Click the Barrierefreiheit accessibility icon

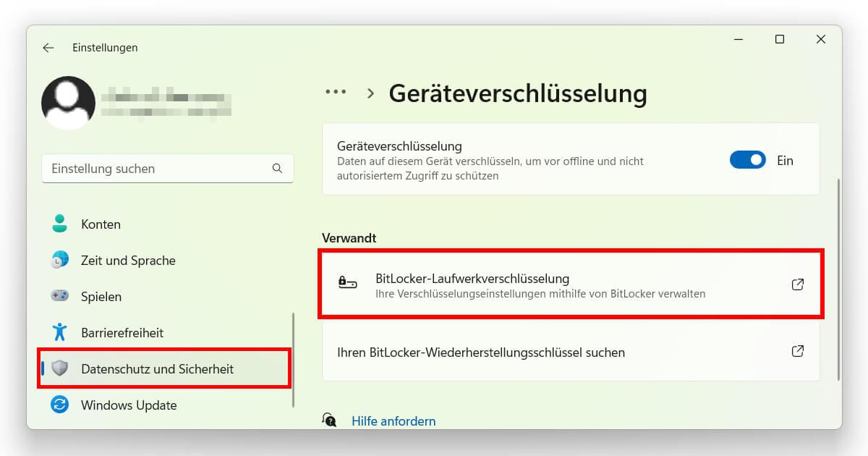[x=59, y=332]
